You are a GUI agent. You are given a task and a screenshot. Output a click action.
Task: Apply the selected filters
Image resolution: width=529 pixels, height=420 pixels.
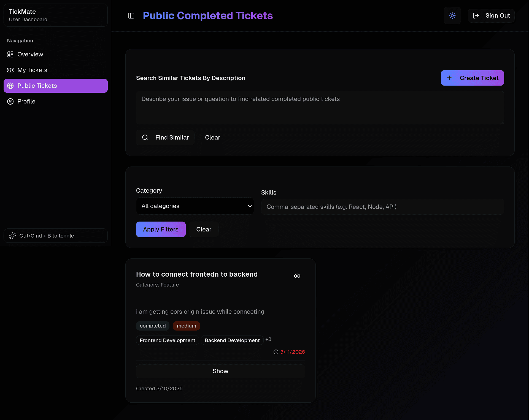pyautogui.click(x=161, y=230)
